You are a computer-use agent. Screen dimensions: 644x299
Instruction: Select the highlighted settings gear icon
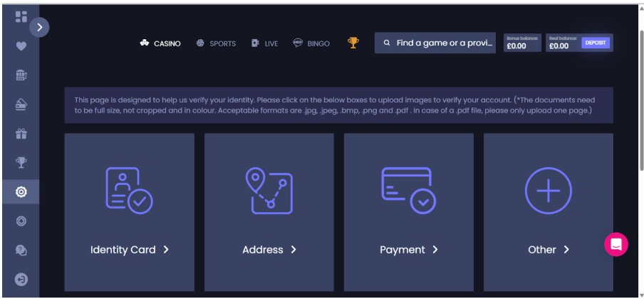coord(20,192)
